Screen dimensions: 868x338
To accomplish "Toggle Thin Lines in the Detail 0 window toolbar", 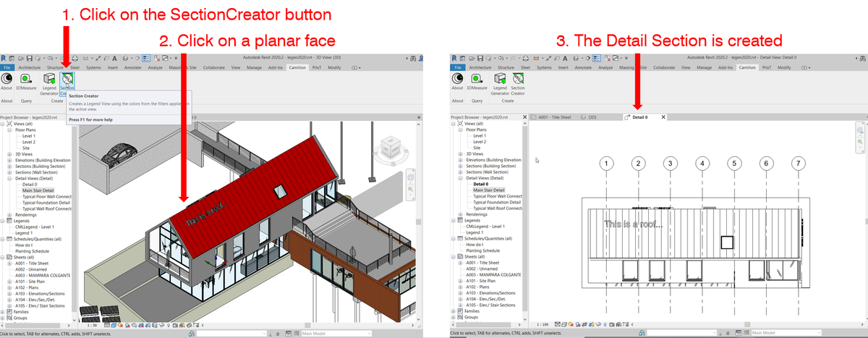I will [x=597, y=58].
